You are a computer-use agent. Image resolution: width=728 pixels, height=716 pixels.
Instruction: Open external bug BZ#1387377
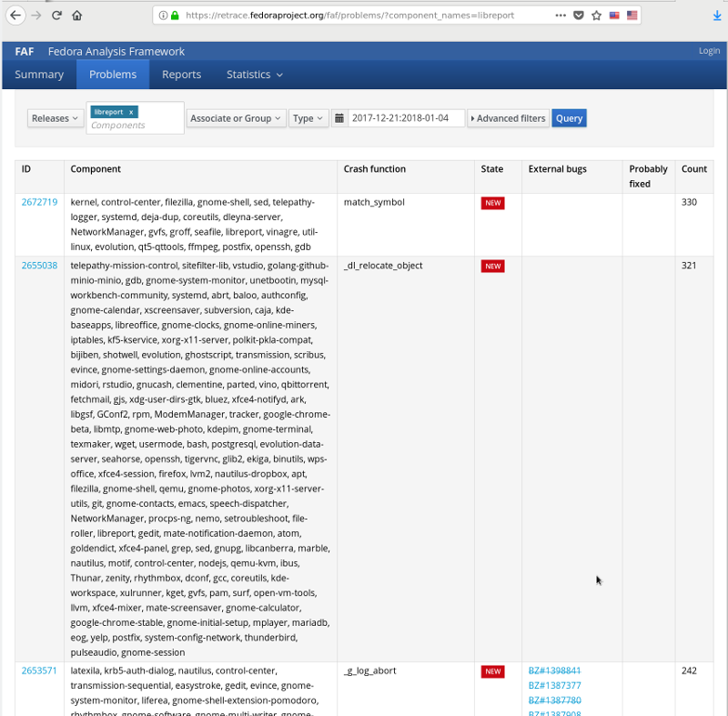[554, 685]
